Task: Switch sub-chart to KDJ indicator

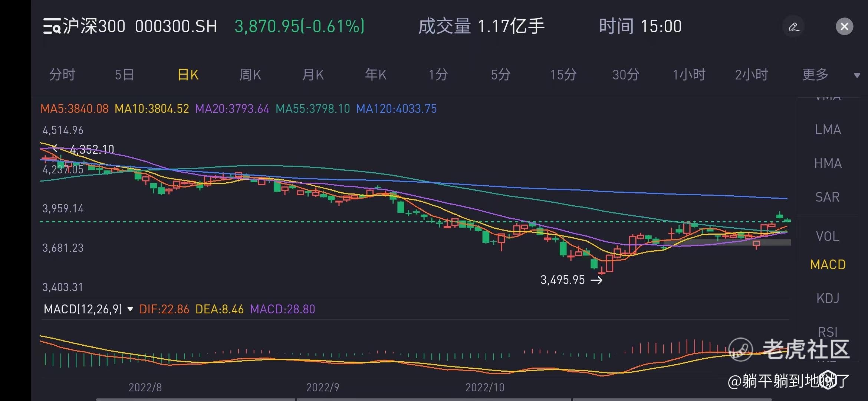Action: pyautogui.click(x=828, y=299)
